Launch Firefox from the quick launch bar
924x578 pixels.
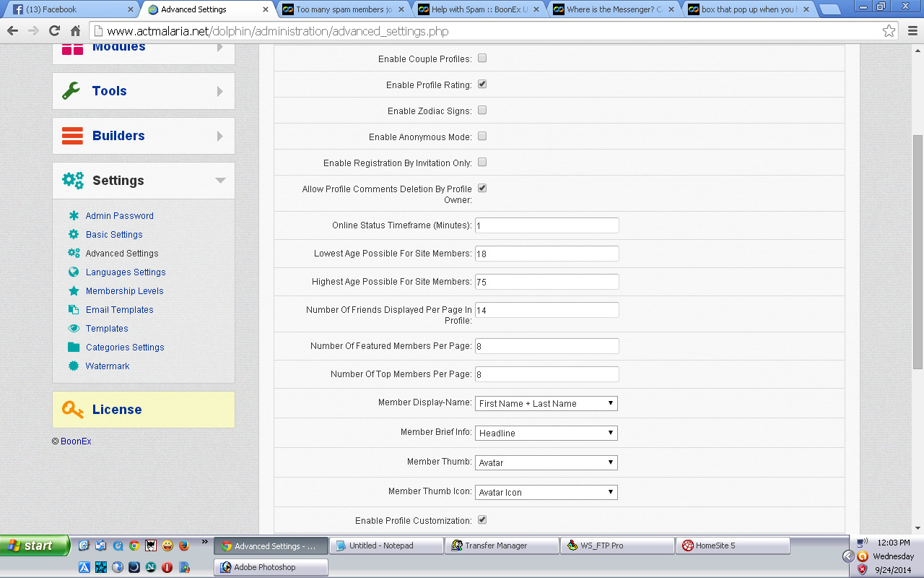184,545
